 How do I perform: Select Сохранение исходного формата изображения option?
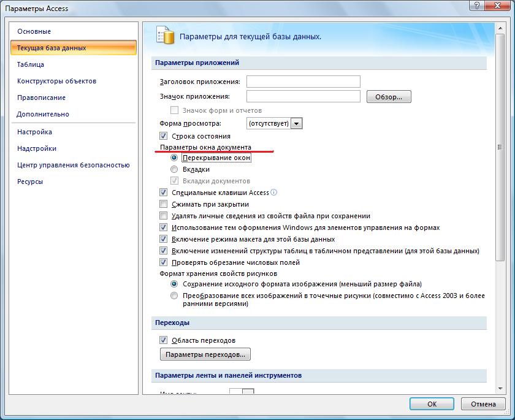point(174,284)
